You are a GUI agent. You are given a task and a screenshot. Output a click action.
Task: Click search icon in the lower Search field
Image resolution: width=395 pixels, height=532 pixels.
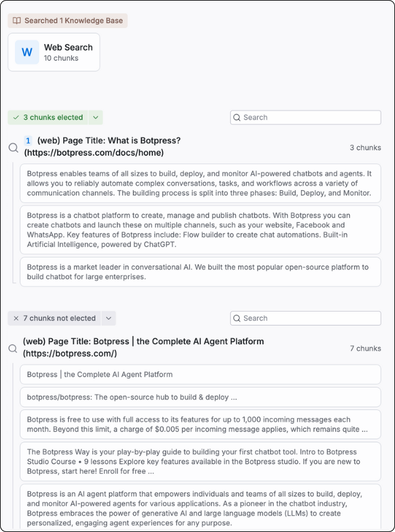237,318
